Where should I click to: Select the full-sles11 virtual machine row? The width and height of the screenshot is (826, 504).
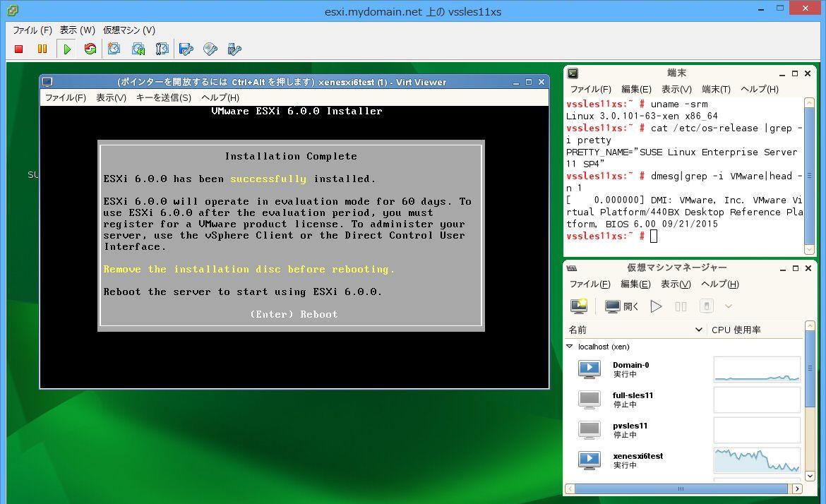[683, 400]
